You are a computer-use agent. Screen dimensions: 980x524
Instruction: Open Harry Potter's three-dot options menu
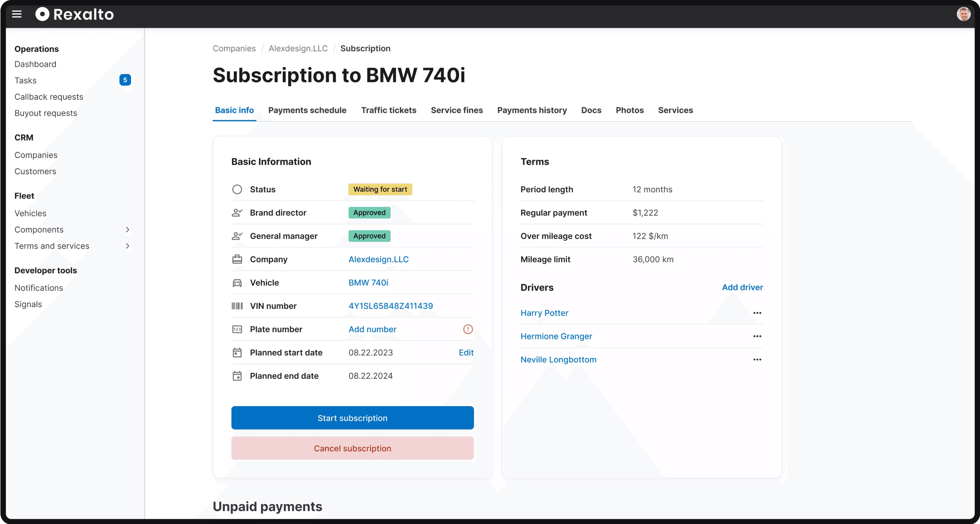click(x=757, y=313)
